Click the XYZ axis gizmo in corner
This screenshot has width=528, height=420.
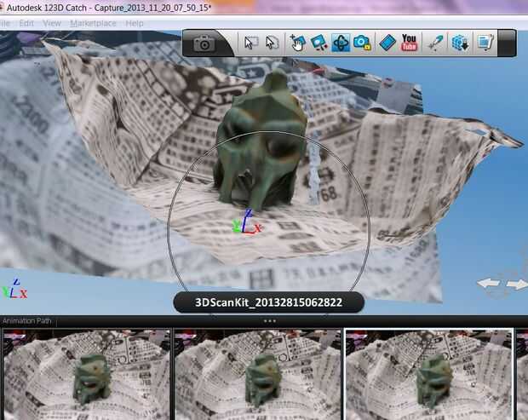pos(14,289)
